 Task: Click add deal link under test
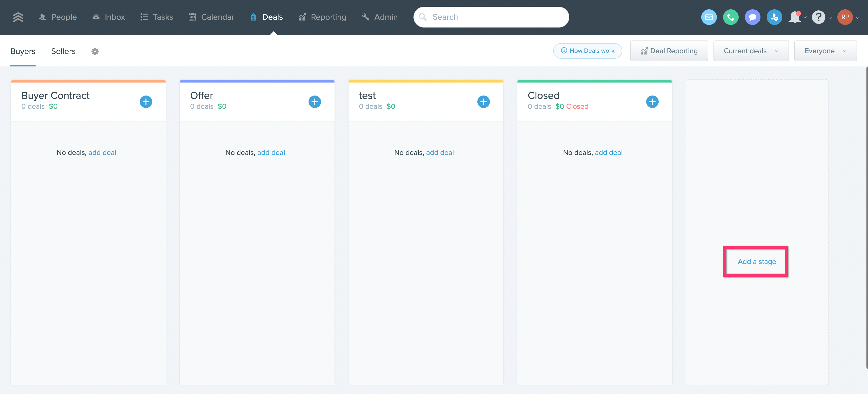[440, 153]
